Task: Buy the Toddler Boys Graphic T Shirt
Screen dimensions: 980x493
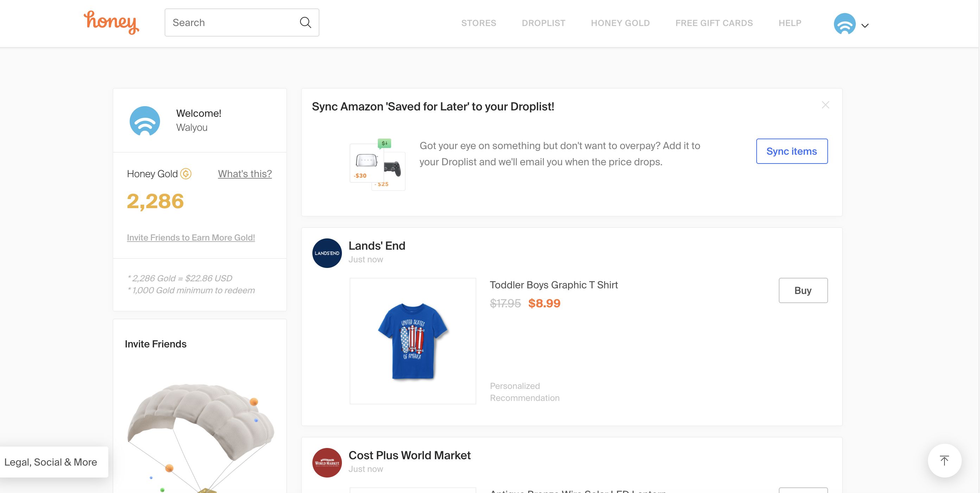Action: [803, 290]
